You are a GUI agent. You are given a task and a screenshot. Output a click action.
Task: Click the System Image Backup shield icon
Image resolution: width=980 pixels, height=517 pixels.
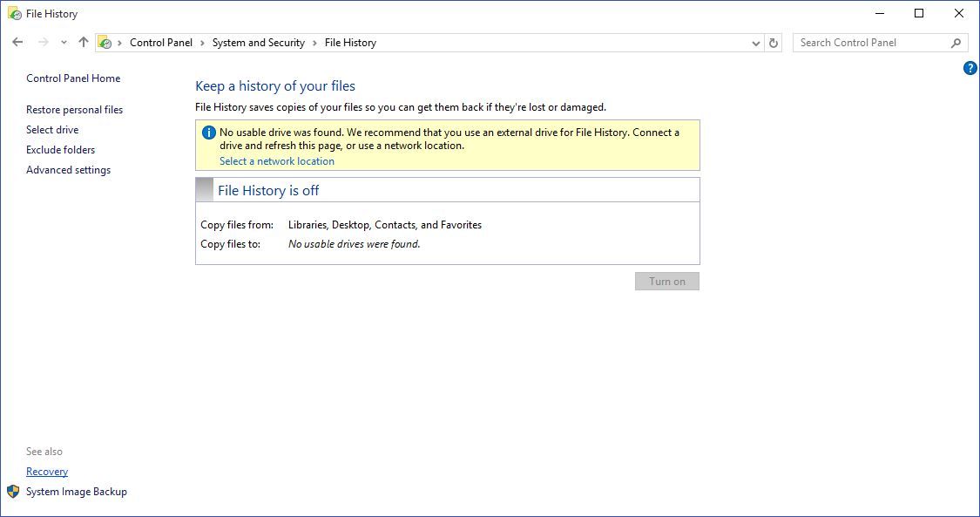tap(11, 492)
